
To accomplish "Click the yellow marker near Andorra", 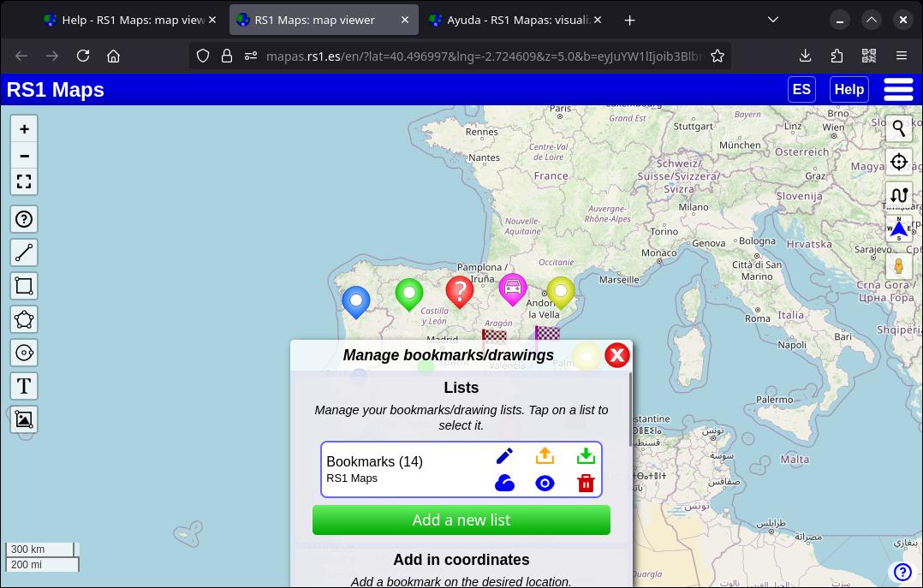I will pyautogui.click(x=560, y=293).
